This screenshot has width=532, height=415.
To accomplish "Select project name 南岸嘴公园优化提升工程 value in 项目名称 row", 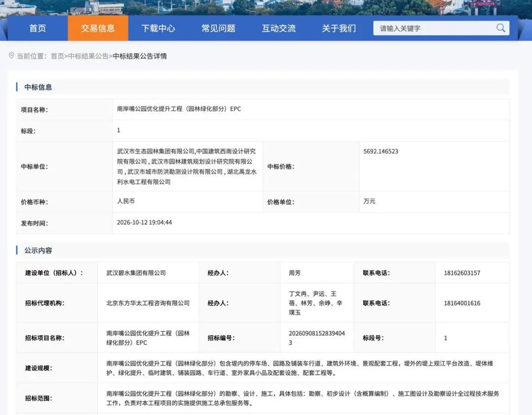I will point(179,109).
